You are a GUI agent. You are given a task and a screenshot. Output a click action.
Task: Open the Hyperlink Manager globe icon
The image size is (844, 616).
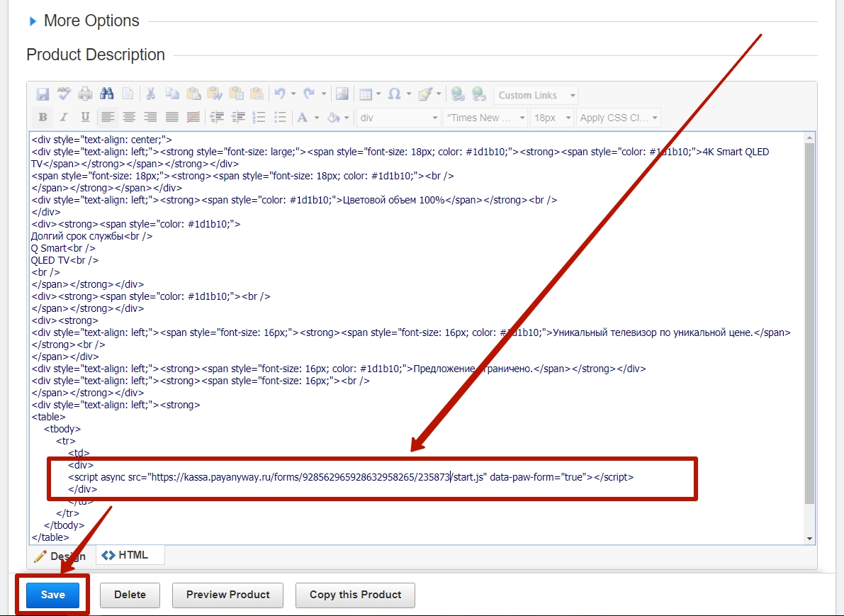tap(458, 94)
